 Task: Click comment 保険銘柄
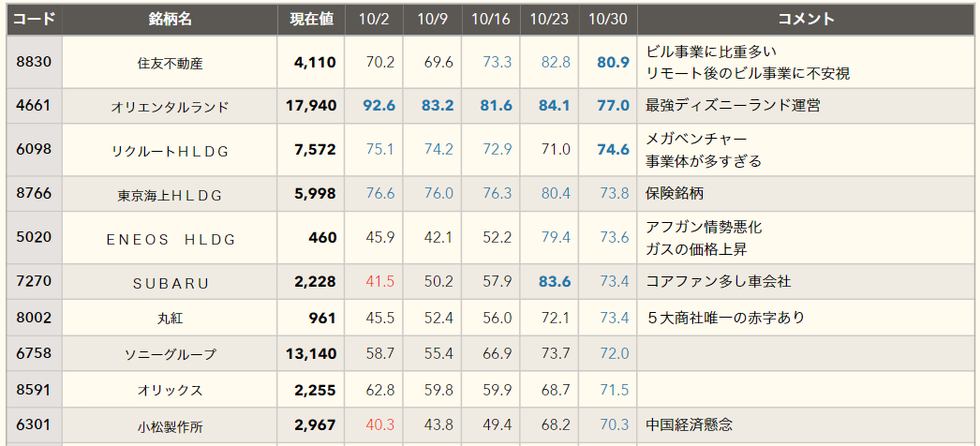pyautogui.click(x=675, y=193)
